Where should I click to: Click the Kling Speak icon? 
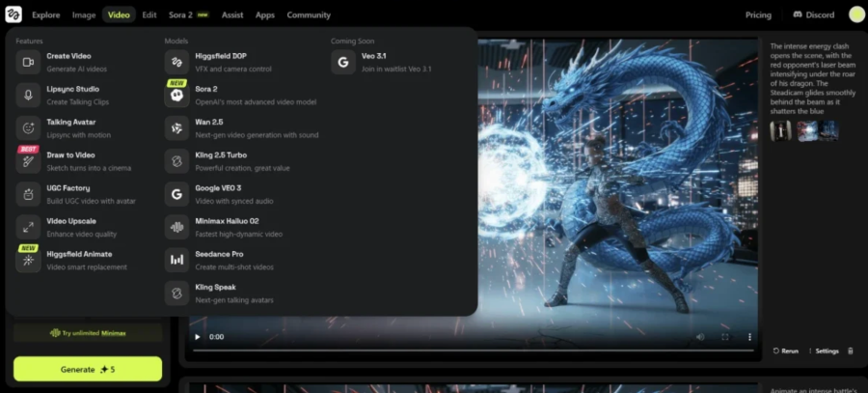coord(176,294)
